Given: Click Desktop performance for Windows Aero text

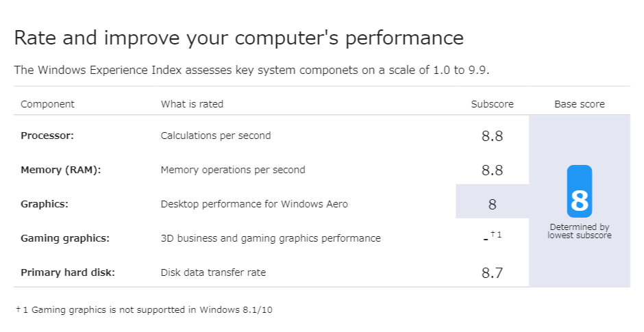Looking at the screenshot, I should pos(254,204).
